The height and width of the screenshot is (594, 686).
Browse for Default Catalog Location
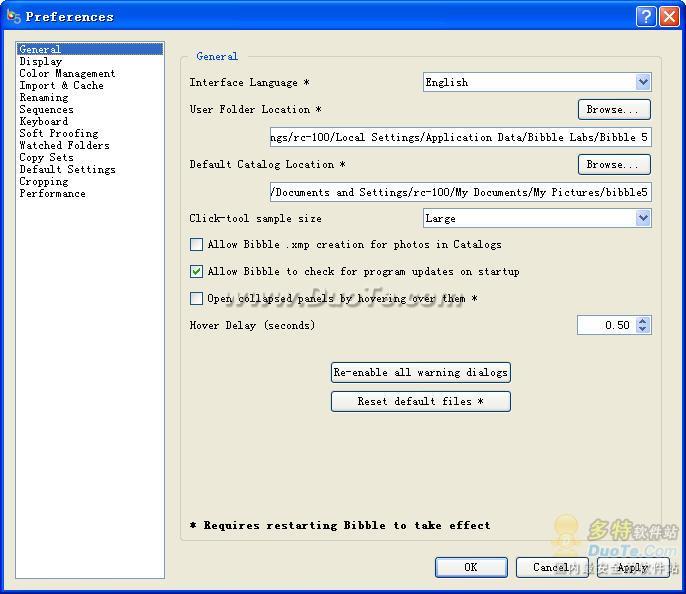point(614,164)
